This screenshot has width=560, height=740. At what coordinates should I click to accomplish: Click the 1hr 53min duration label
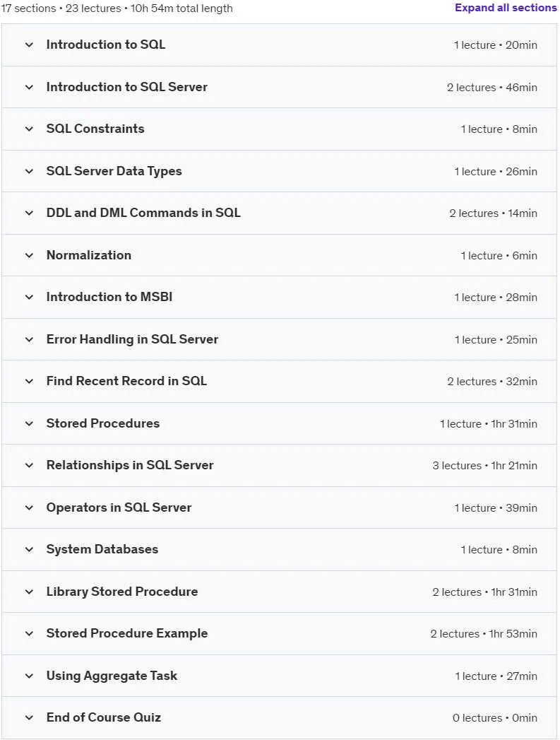(x=513, y=634)
